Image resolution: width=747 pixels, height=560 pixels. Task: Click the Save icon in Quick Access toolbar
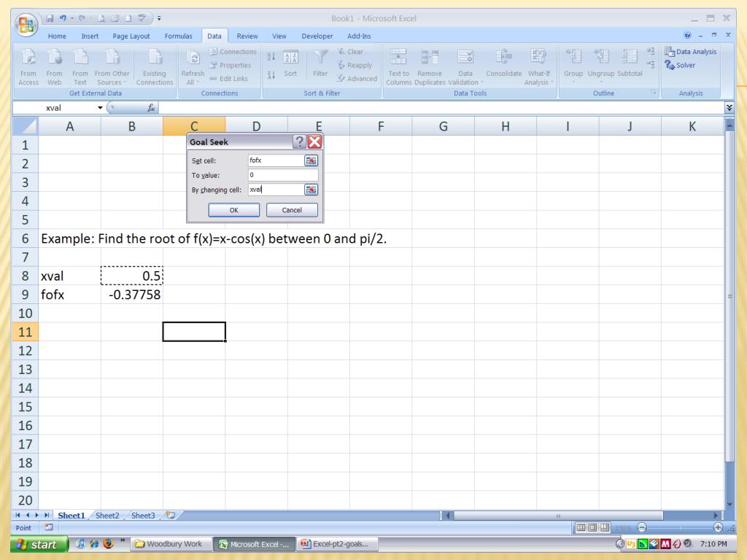[x=50, y=18]
